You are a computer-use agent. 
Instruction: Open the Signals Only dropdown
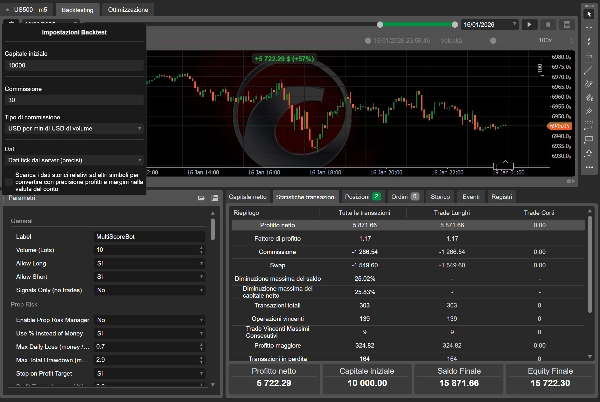(x=150, y=288)
